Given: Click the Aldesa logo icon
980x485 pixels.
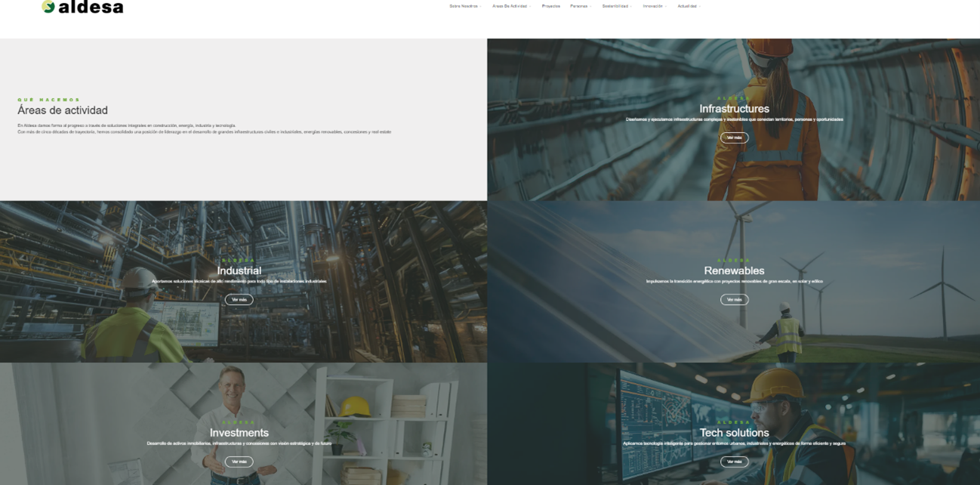Looking at the screenshot, I should coord(48,7).
